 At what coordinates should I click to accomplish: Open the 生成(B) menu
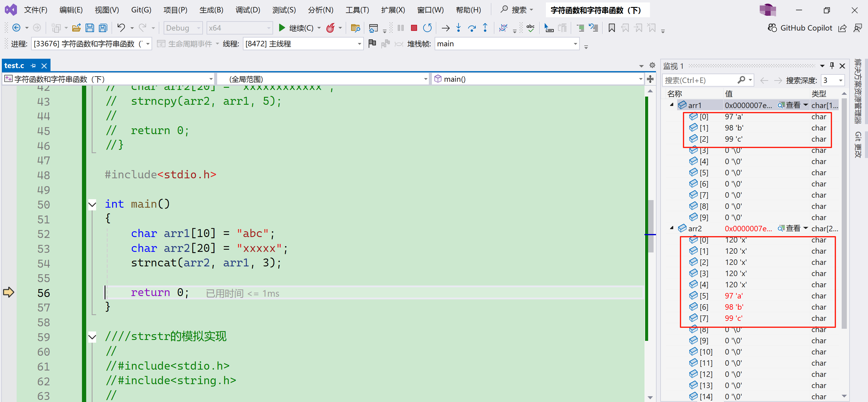pyautogui.click(x=211, y=10)
